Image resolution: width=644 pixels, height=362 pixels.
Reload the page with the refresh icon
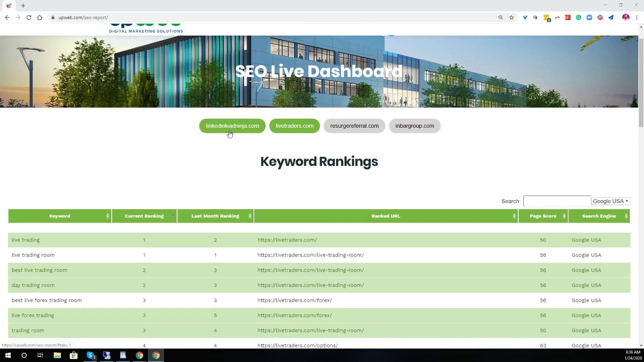(x=29, y=17)
